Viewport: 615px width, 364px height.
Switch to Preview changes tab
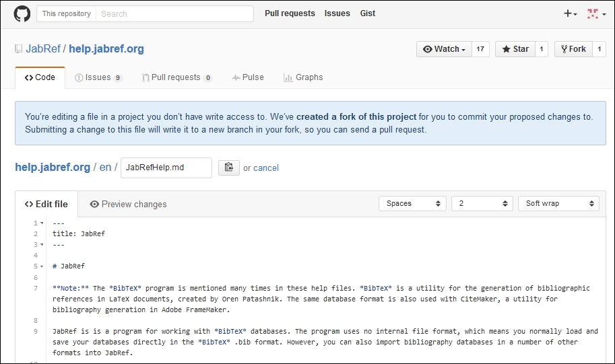click(x=128, y=204)
